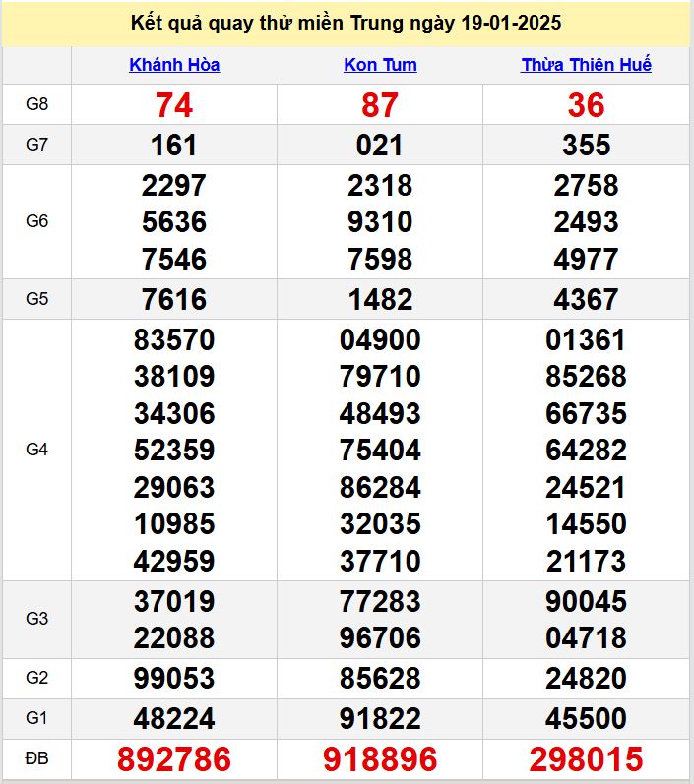Screen dimensions: 694x784
Task: Click the red G8 number 87
Action: pos(380,105)
